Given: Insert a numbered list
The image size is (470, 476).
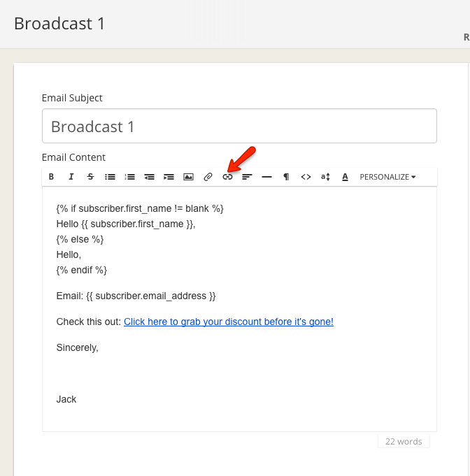Looking at the screenshot, I should click(x=129, y=177).
